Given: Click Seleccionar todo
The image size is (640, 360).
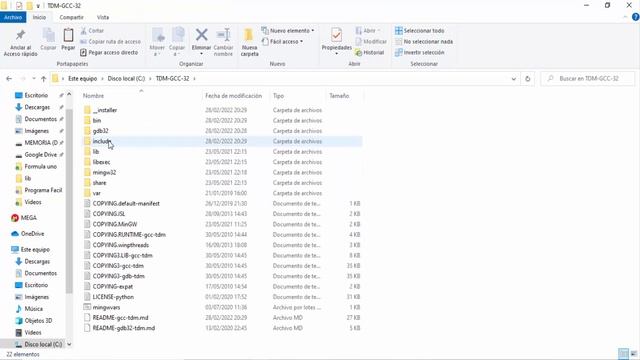Looking at the screenshot, I should pyautogui.click(x=420, y=31).
